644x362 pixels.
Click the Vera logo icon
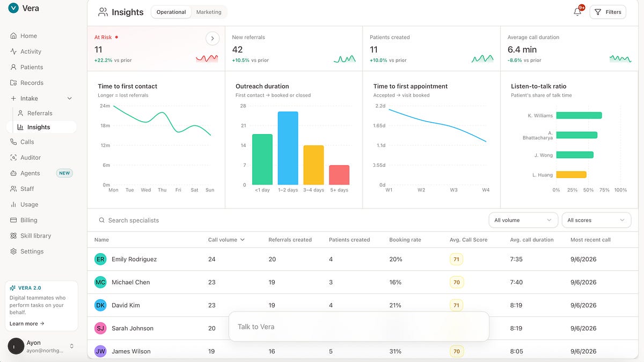(13, 8)
